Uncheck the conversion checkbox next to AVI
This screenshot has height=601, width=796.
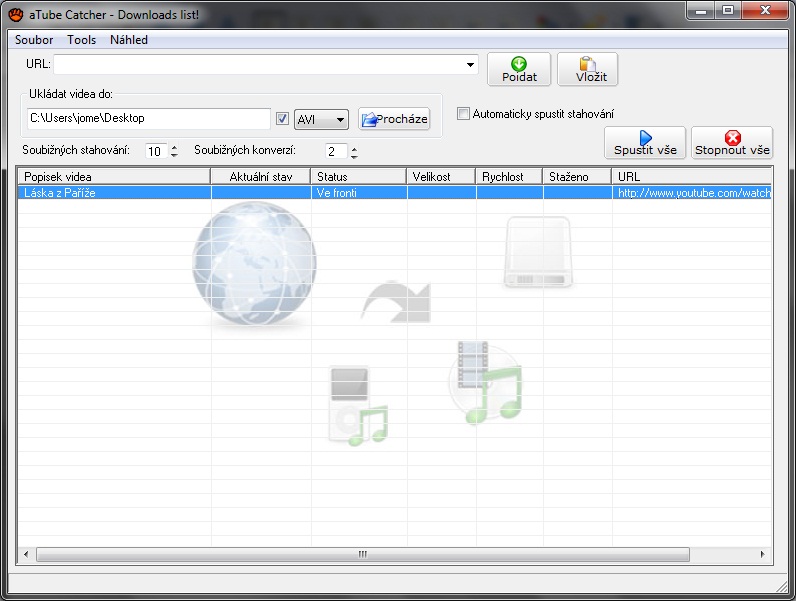pos(282,118)
